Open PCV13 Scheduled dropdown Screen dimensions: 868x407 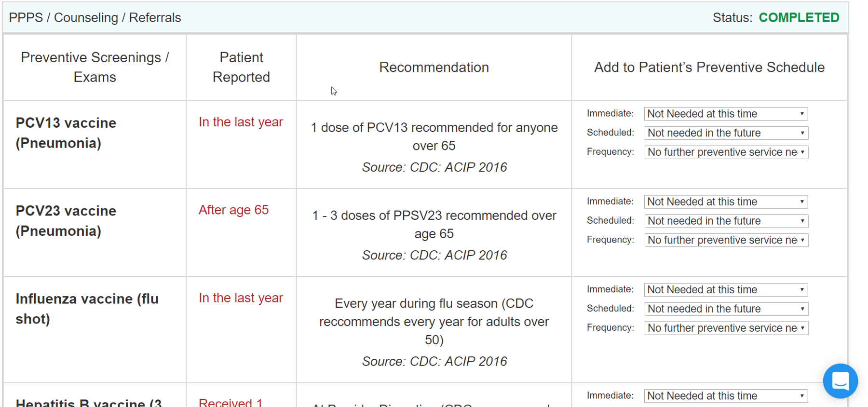[726, 133]
